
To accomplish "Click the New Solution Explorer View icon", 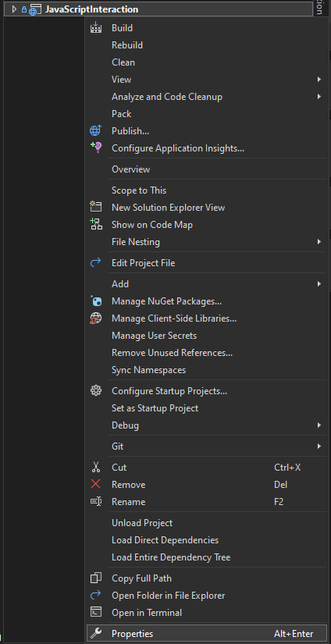I will 96,208.
